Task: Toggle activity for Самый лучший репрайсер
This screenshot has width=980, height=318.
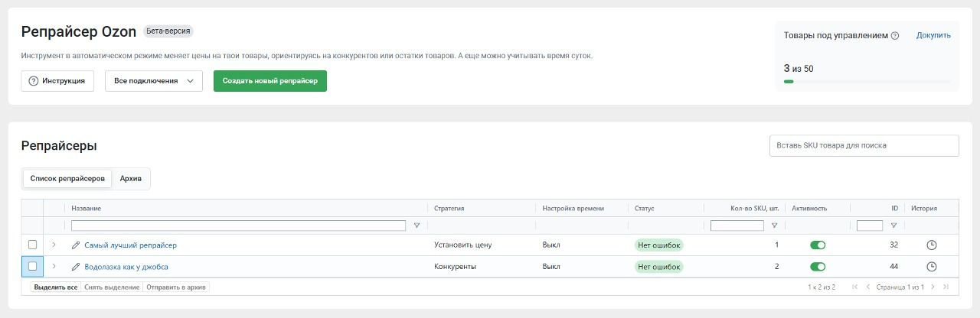Action: 818,245
